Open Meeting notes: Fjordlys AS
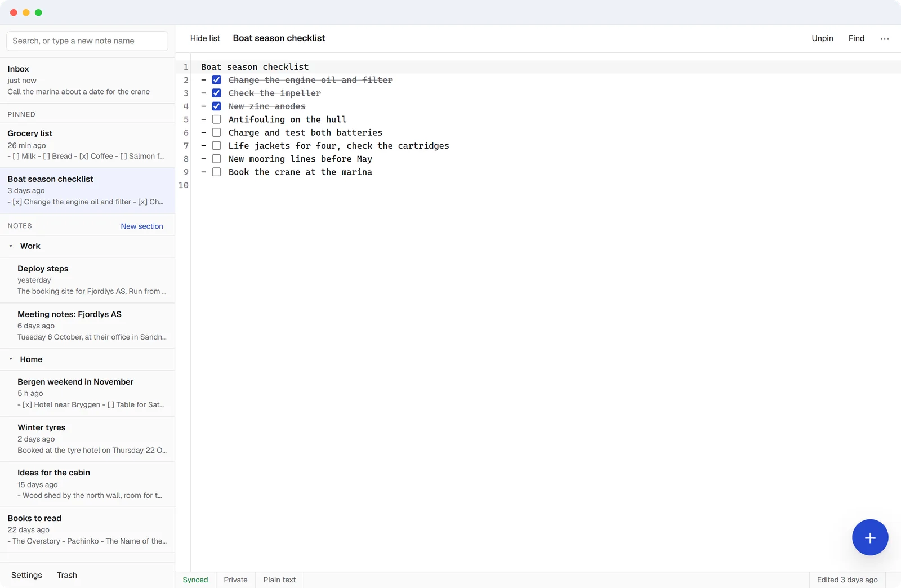The image size is (901, 588). pyautogui.click(x=87, y=326)
